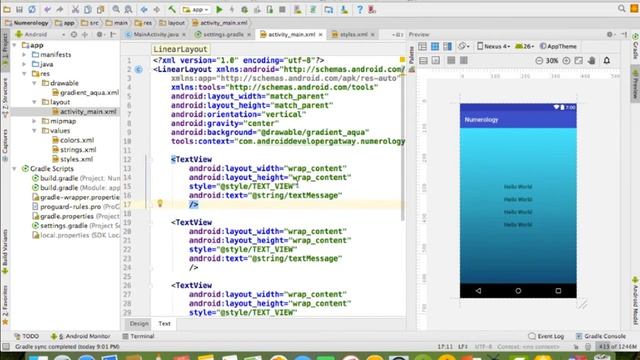The height and width of the screenshot is (360, 640).
Task: Click the Redo arrow icon
Action: [60, 9]
